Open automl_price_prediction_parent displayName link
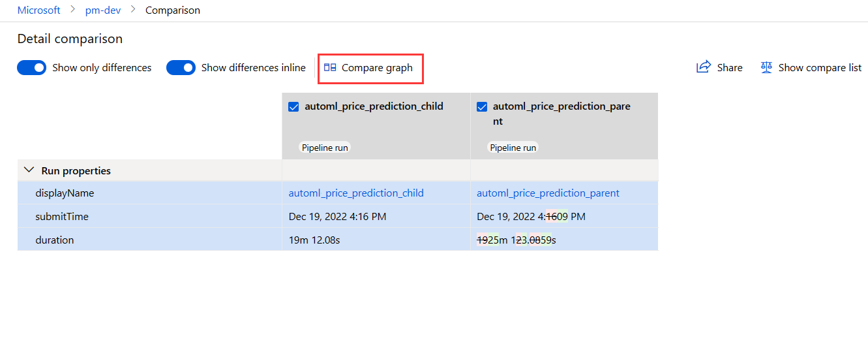 tap(548, 193)
